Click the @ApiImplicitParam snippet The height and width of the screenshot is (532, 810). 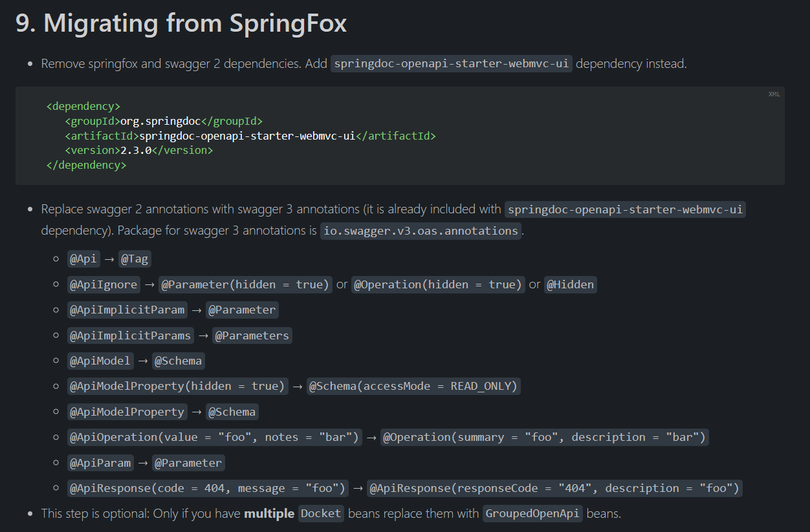click(x=127, y=310)
